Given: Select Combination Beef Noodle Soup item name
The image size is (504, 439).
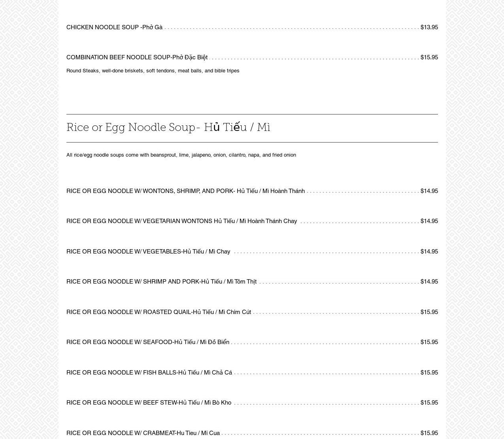Looking at the screenshot, I should (137, 57).
